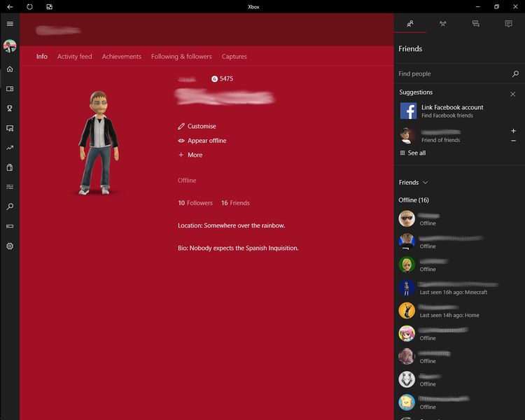Open Connection console icon in the sidebar

[x=10, y=226]
